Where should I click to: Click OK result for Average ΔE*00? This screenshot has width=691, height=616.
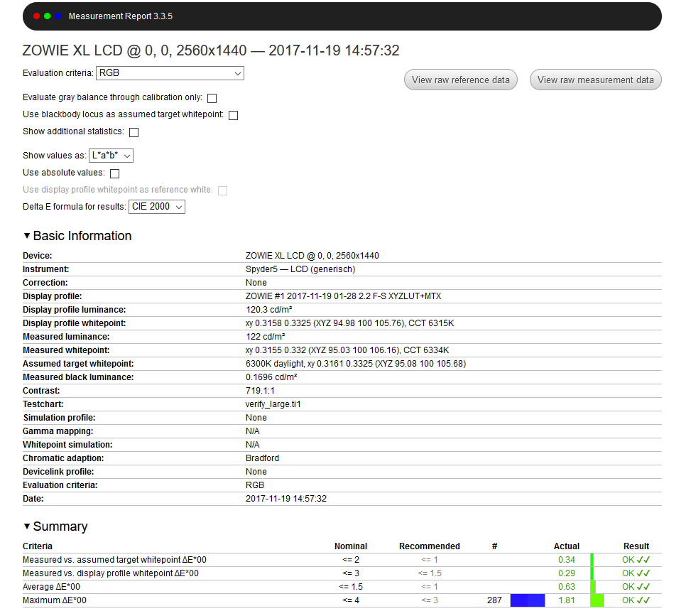[x=636, y=587]
